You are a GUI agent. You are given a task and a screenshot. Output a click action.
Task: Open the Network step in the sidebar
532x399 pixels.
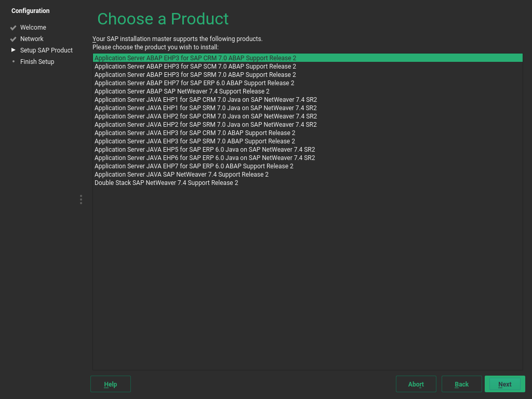tap(32, 38)
